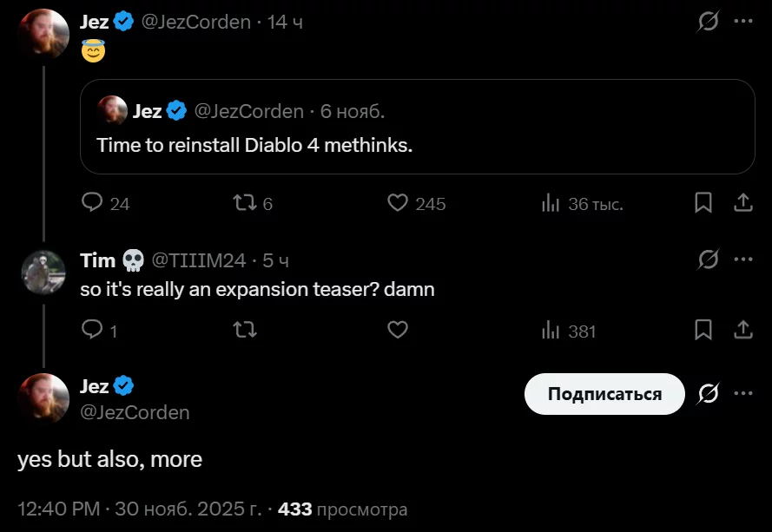The height and width of the screenshot is (532, 772).
Task: Repost Jez's halo emoji tweet
Action: coord(244,203)
